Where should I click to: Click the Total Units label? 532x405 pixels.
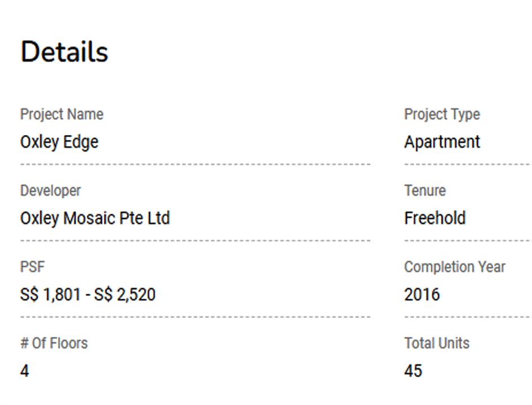click(437, 343)
